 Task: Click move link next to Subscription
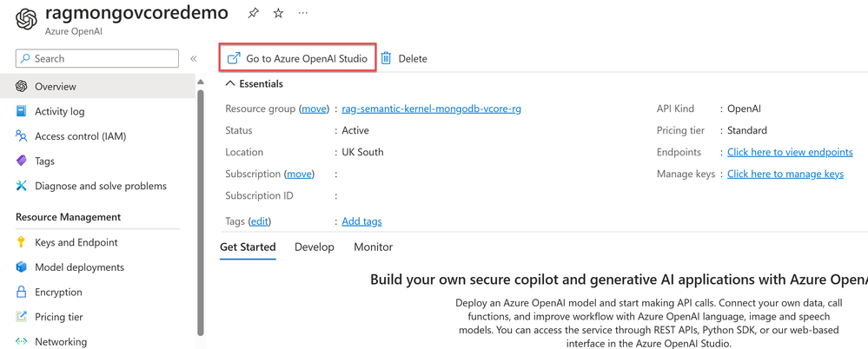pos(299,174)
